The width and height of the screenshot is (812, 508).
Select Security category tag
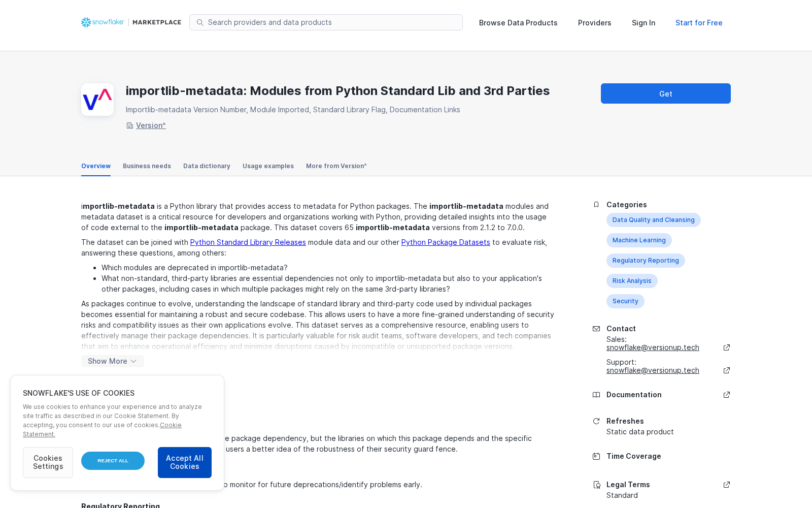point(625,301)
